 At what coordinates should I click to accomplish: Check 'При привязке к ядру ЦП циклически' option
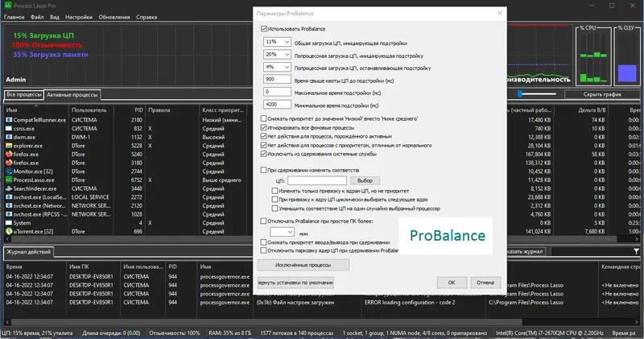(275, 200)
